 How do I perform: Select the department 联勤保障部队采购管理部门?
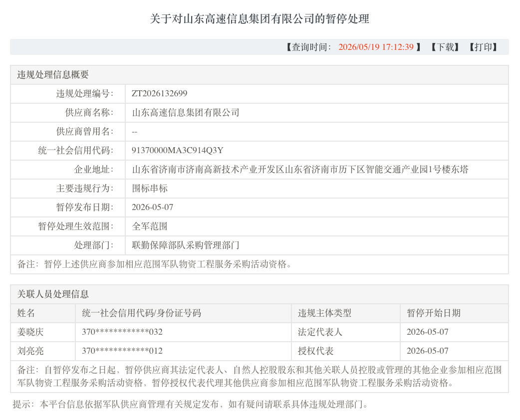tap(185, 245)
